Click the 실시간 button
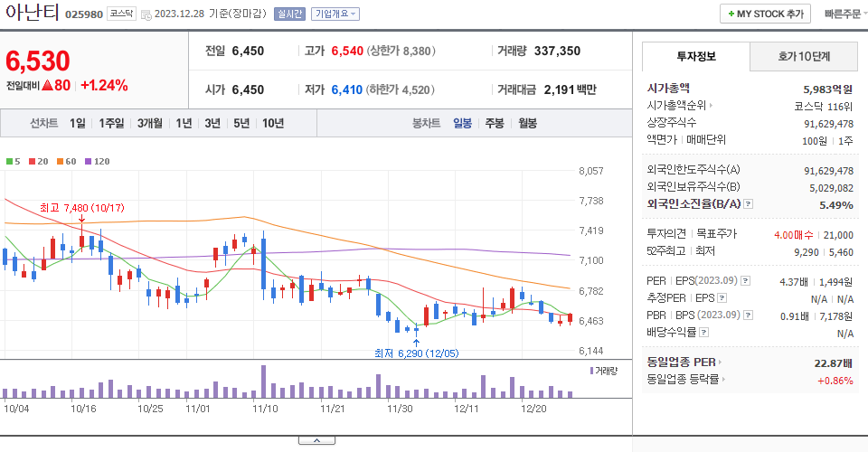Screen dimensions: 868x452 (289, 14)
